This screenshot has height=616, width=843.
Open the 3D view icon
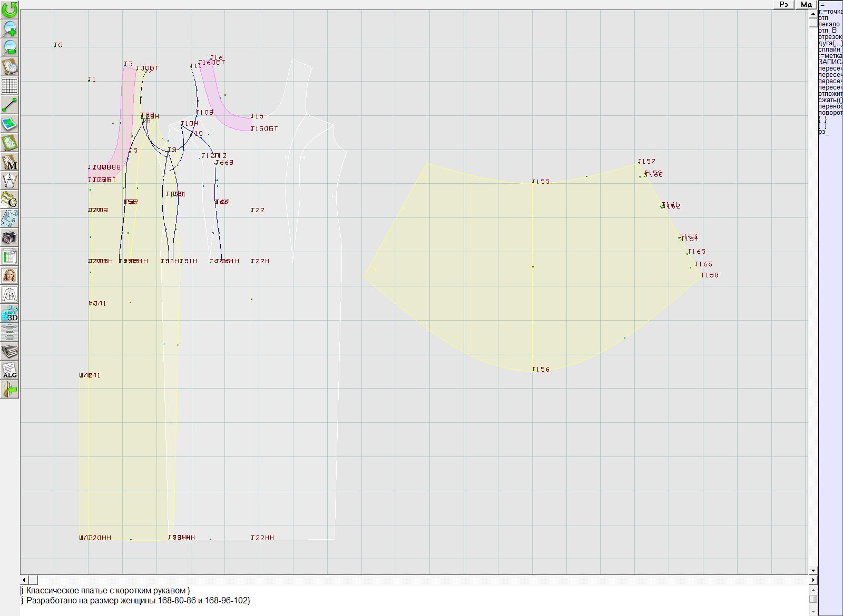[x=9, y=313]
